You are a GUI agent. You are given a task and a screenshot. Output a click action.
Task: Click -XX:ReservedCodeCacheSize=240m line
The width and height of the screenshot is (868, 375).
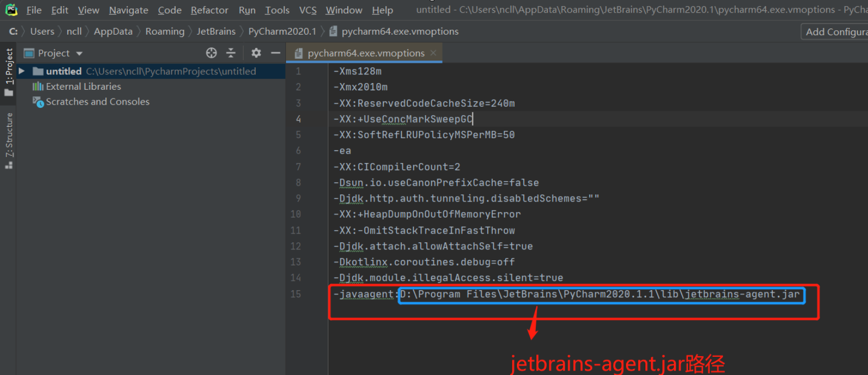point(424,104)
